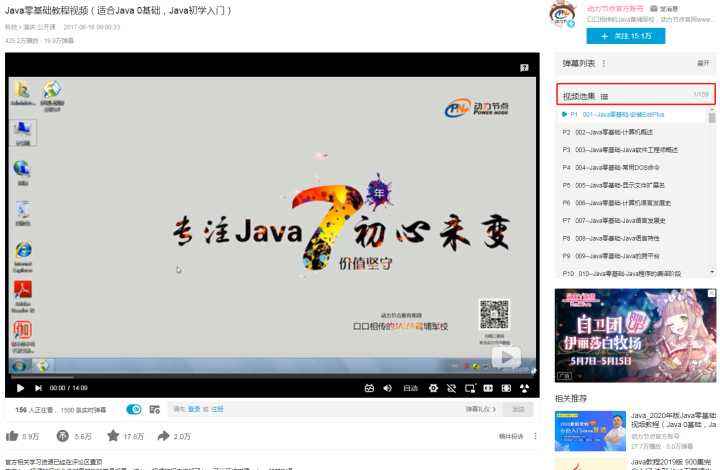The image size is (720, 470).
Task: Open the danmaku list menu dots
Action: [604, 63]
